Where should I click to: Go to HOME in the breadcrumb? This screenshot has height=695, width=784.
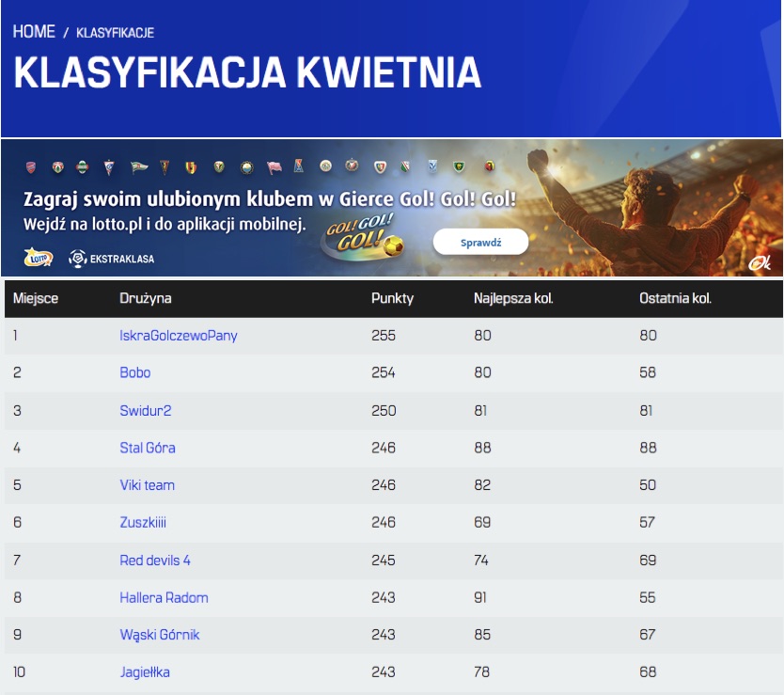34,32
